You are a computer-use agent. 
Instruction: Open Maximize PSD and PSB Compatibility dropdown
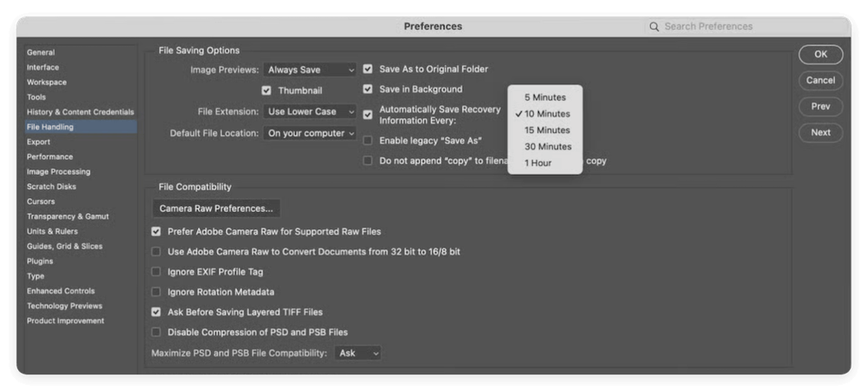pos(358,354)
